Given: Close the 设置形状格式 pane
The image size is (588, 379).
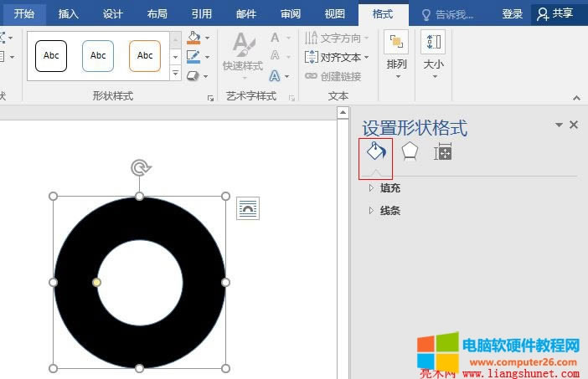Looking at the screenshot, I should pos(574,125).
